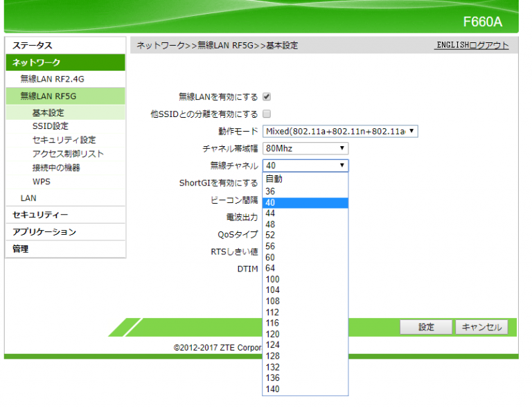Pick channel 120 option

(x=305, y=335)
